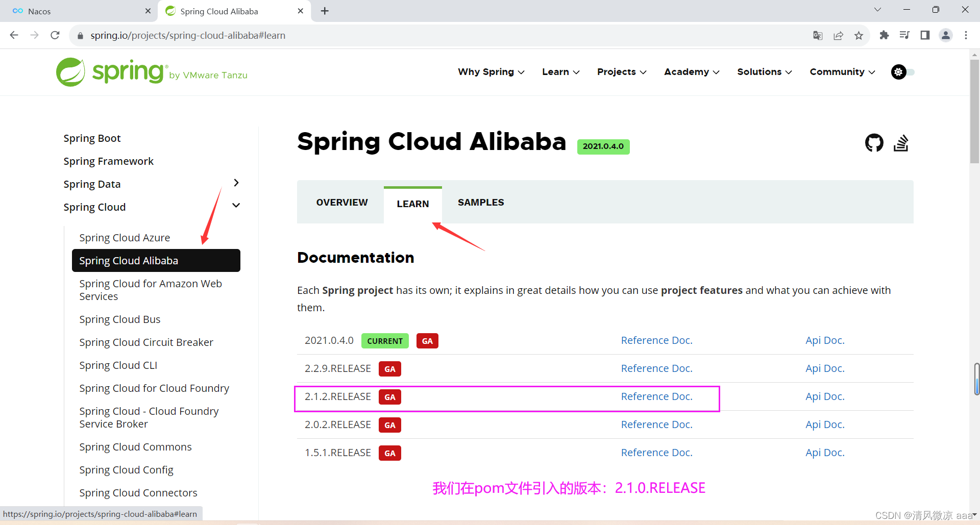This screenshot has height=525, width=980.
Task: Open the browser extensions puzzle icon
Action: (884, 35)
